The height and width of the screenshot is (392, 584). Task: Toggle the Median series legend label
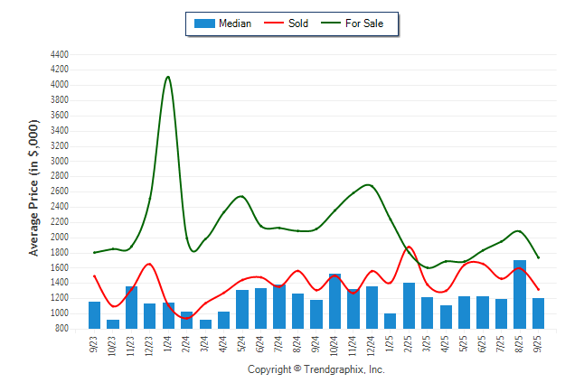tap(235, 23)
